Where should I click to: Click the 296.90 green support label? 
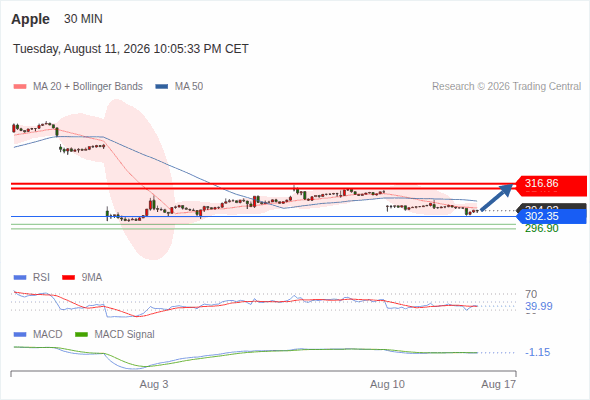(x=542, y=228)
